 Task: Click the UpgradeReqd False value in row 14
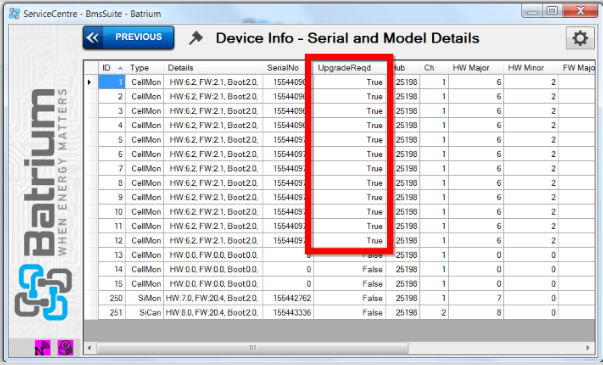point(349,269)
